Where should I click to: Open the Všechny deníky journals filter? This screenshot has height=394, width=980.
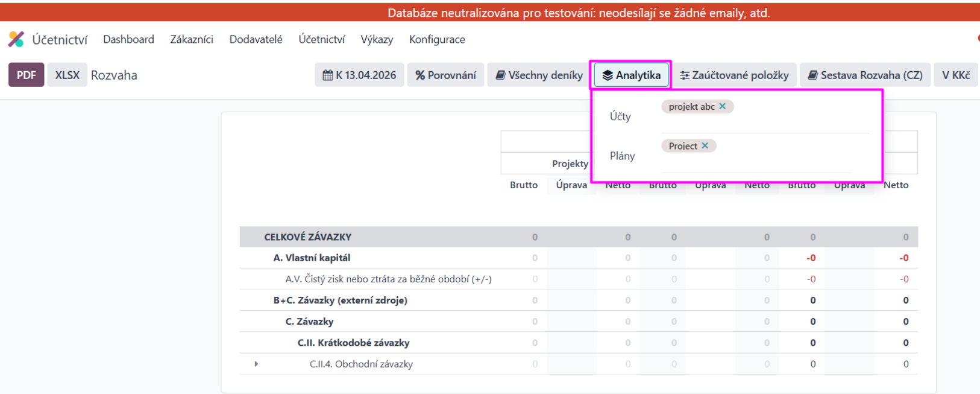click(x=539, y=75)
